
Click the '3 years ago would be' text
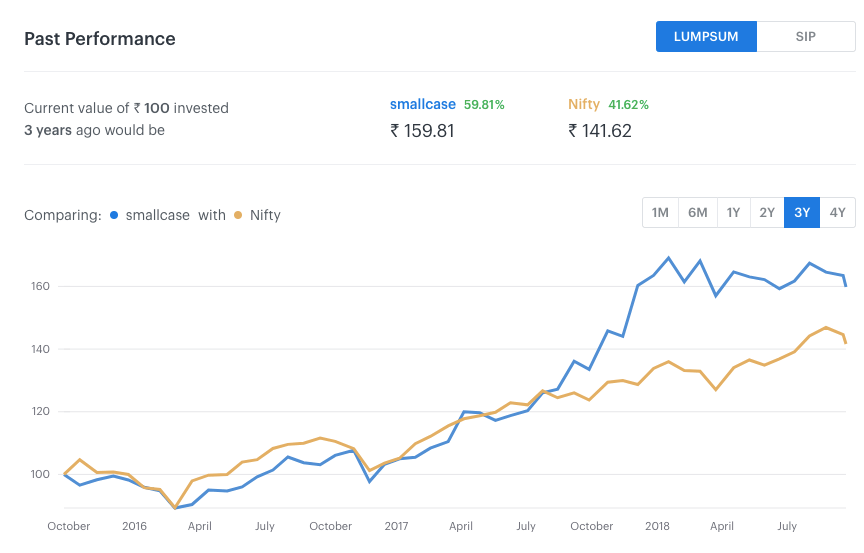point(94,131)
